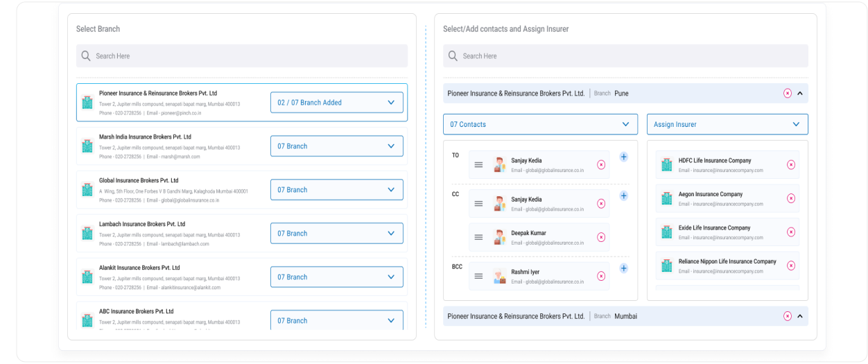Select Global Insurance Brokers Pvt. Ltd
868x364 pixels.
[x=242, y=190]
